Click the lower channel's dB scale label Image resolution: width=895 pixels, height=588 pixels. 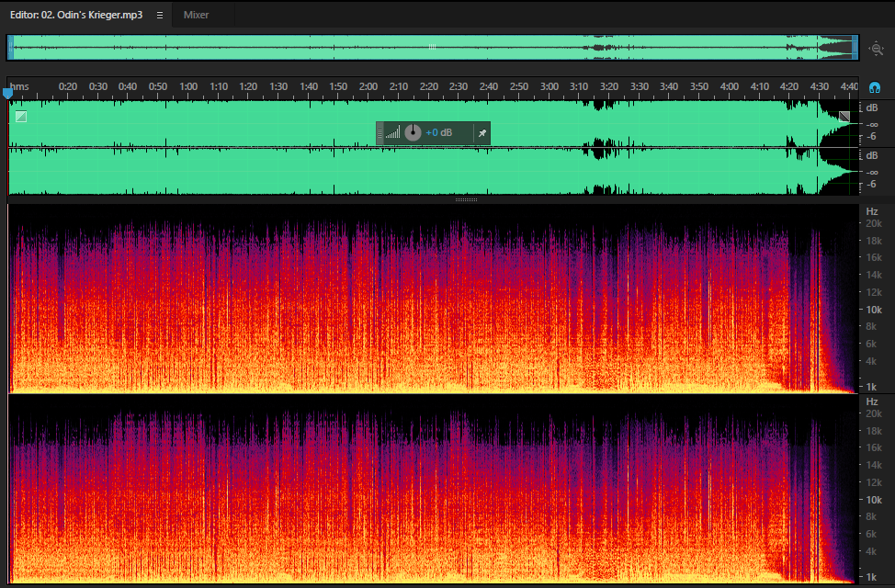pyautogui.click(x=872, y=156)
